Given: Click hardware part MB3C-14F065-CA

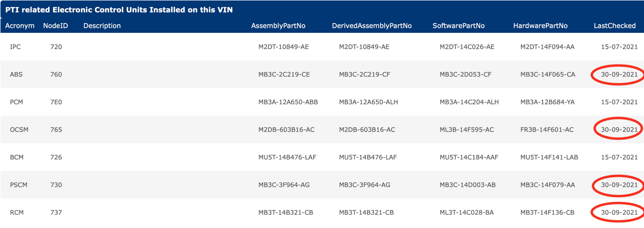Looking at the screenshot, I should tap(548, 74).
